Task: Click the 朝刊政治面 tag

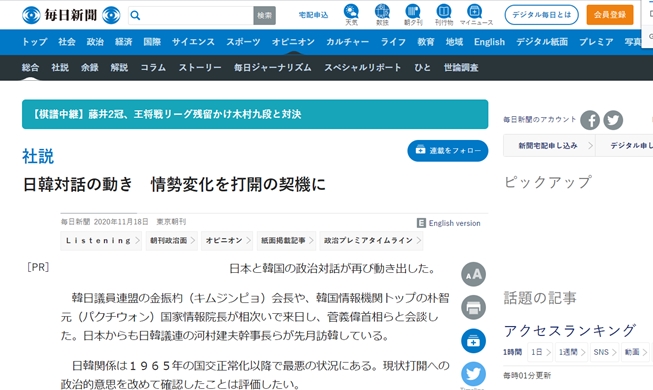Action: (x=171, y=240)
